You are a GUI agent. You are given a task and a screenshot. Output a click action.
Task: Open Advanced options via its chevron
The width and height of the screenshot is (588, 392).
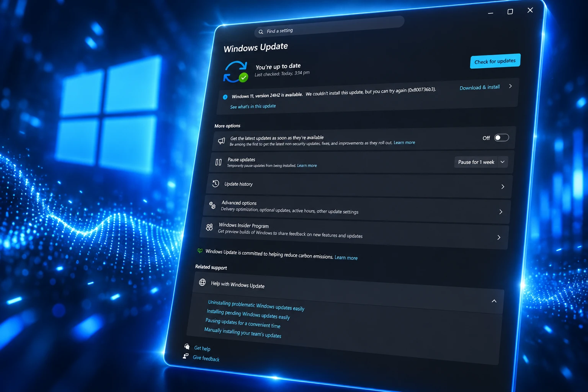501,212
